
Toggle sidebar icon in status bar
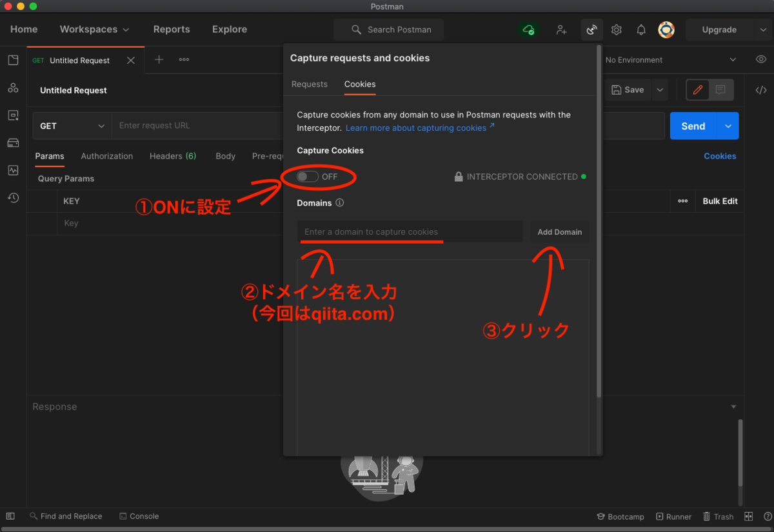click(10, 517)
